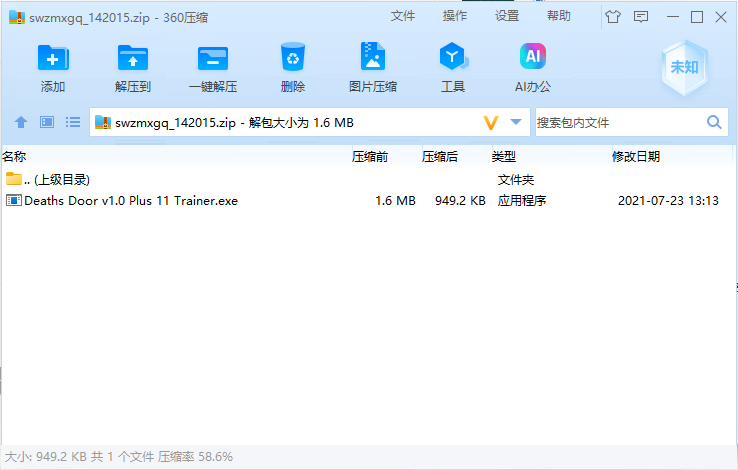Image resolution: width=738 pixels, height=470 pixels.
Task: Click the 搜索包内文件 search field
Action: (x=619, y=123)
